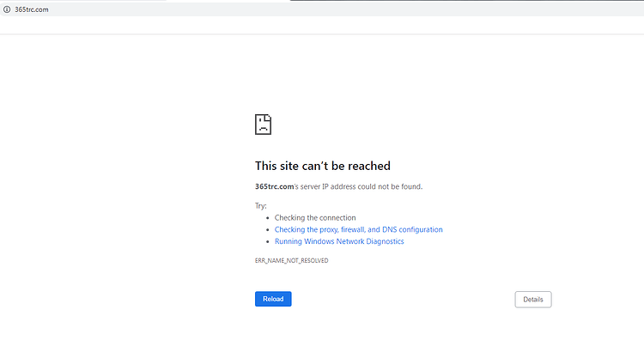
Task: Select the 365trc.com URL in the address bar
Action: pyautogui.click(x=32, y=9)
